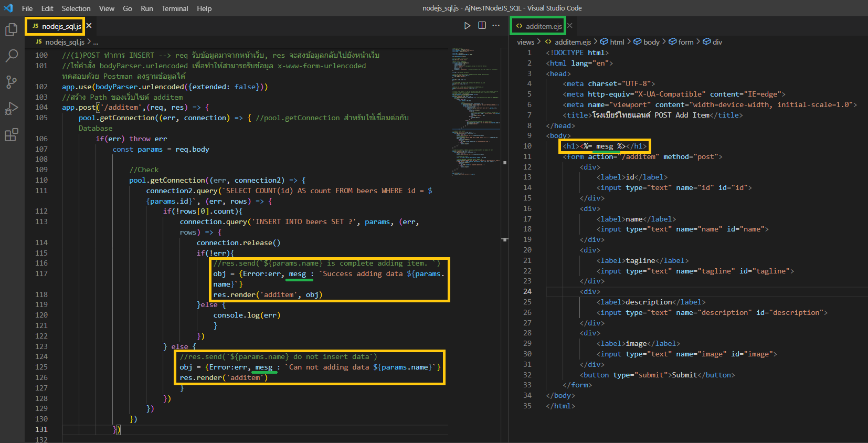Click the body breadcrumb item
The image size is (868, 443).
pos(651,42)
